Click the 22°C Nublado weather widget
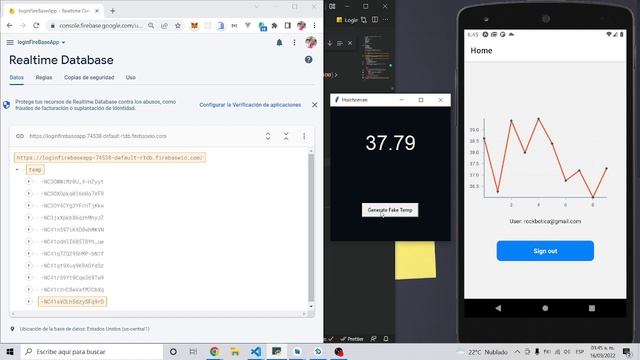Viewport: 640px width, 360px height. coord(483,352)
